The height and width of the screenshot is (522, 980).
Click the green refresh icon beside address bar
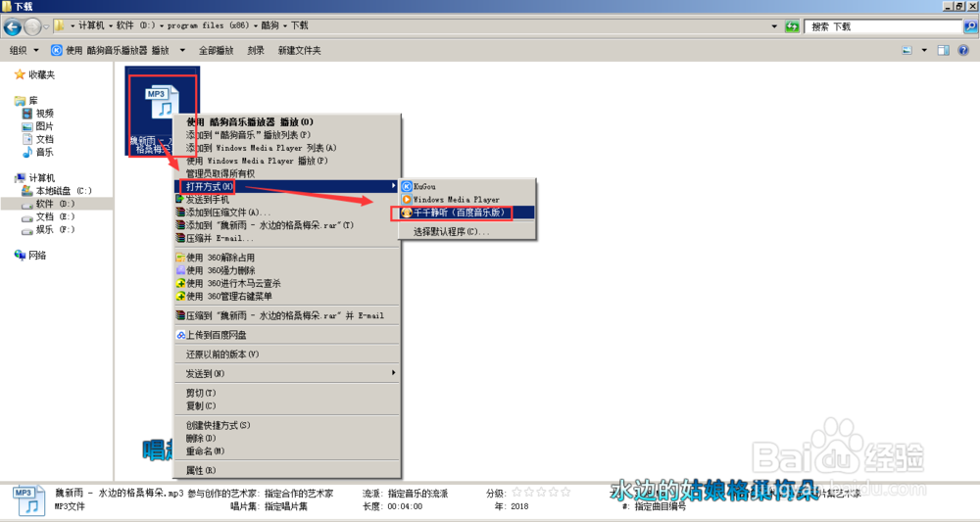tap(792, 26)
